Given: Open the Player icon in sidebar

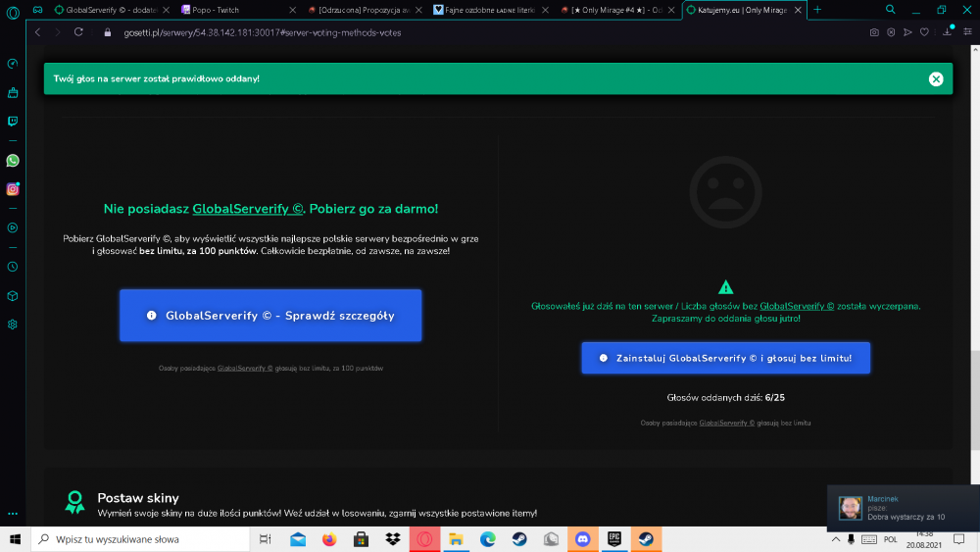Looking at the screenshot, I should coord(13,227).
